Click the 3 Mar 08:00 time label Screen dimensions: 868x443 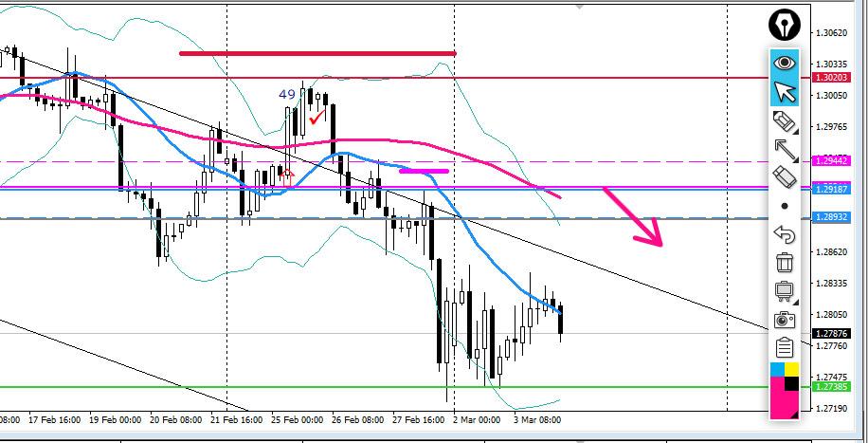[537, 420]
